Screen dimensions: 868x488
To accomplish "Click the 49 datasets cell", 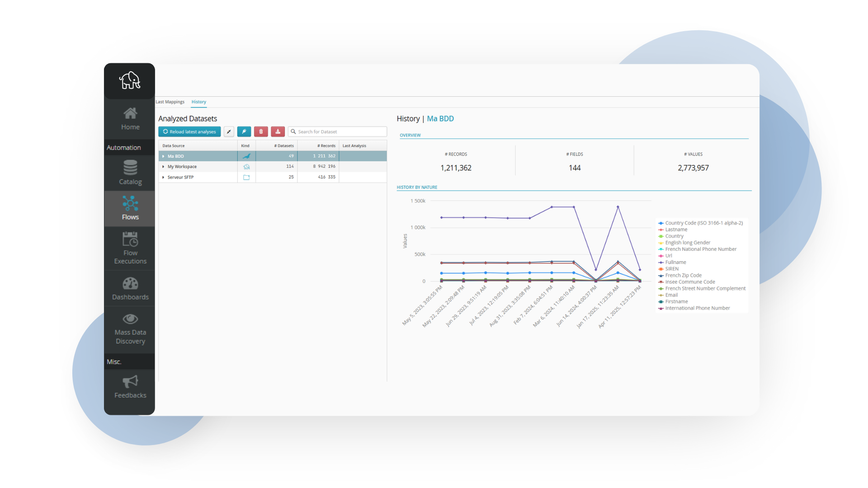I will click(277, 156).
